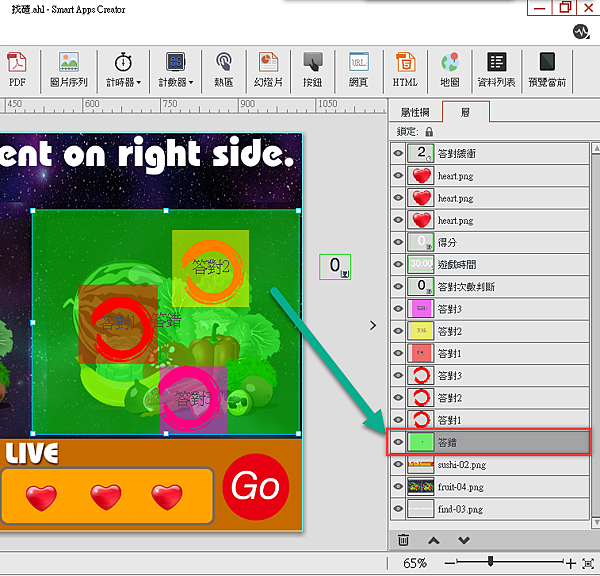
Task: Minimize the Smart Apps Creator window
Action: [540, 8]
